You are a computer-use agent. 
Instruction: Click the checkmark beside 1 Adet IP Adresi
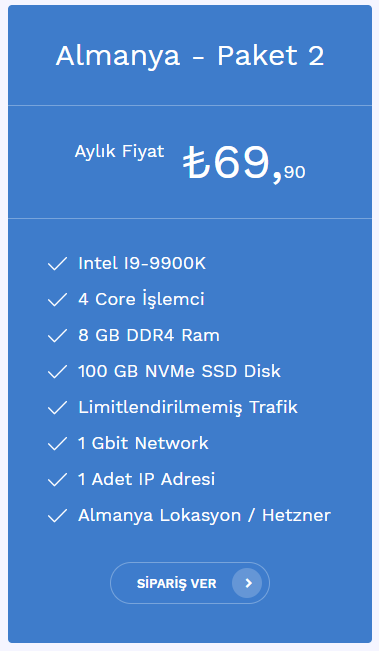57,480
